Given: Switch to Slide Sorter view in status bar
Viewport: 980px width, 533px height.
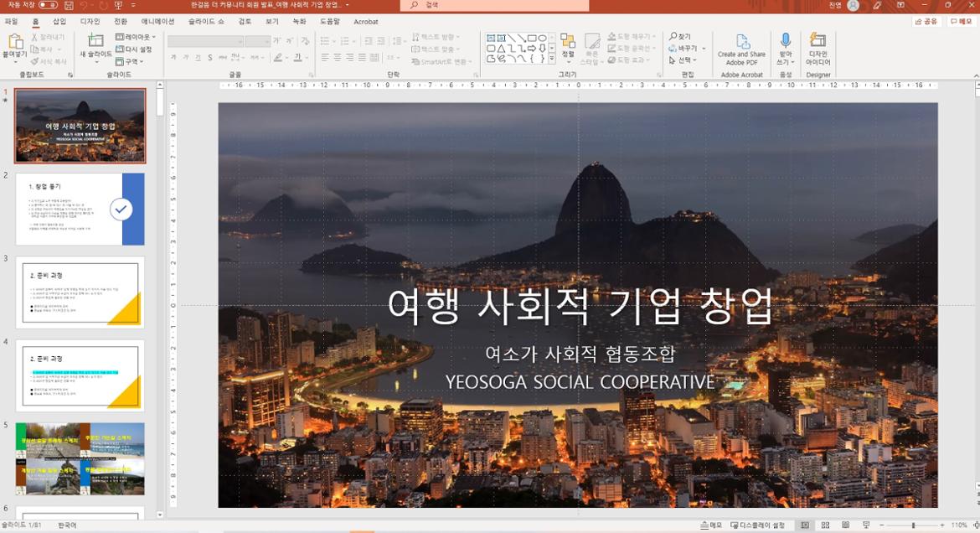Looking at the screenshot, I should click(826, 525).
